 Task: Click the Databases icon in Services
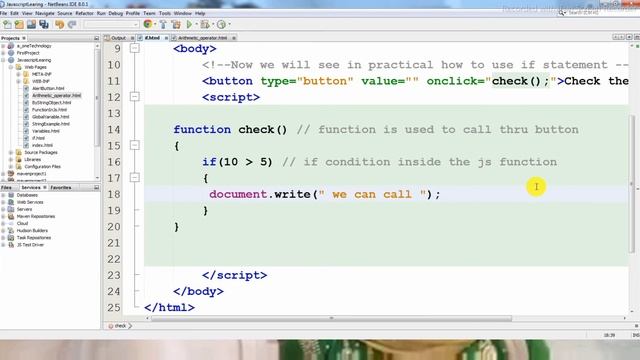(11, 195)
